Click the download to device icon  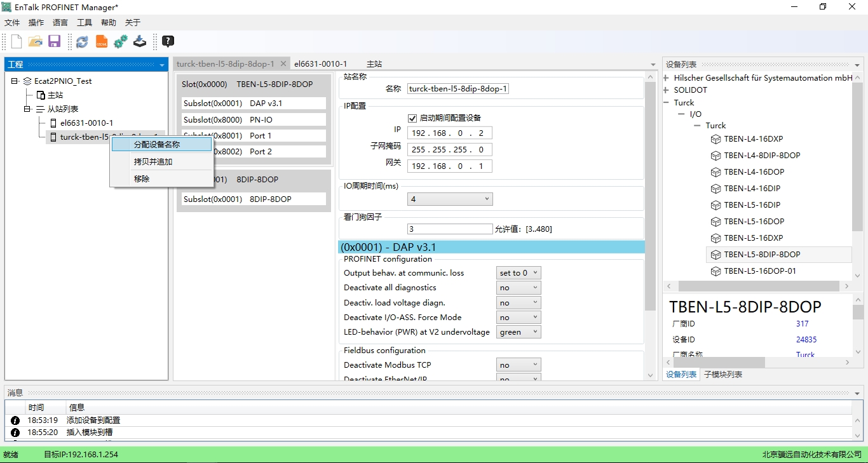point(140,42)
